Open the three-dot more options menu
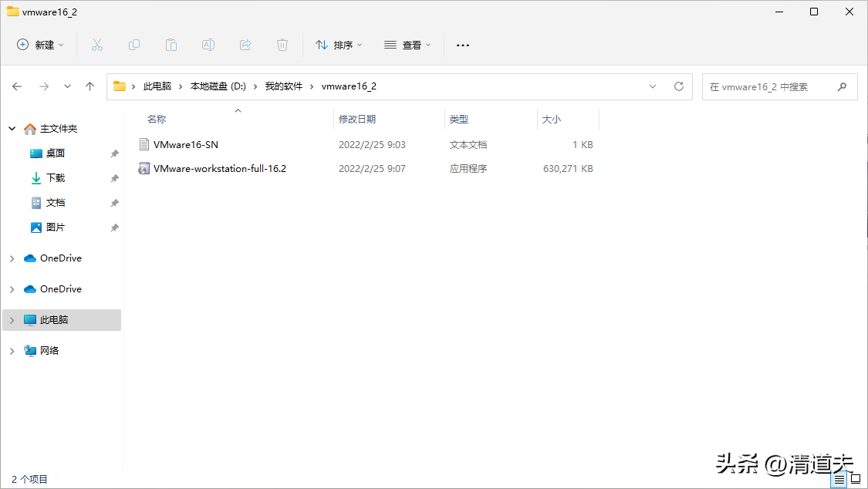This screenshot has height=489, width=868. pos(463,45)
